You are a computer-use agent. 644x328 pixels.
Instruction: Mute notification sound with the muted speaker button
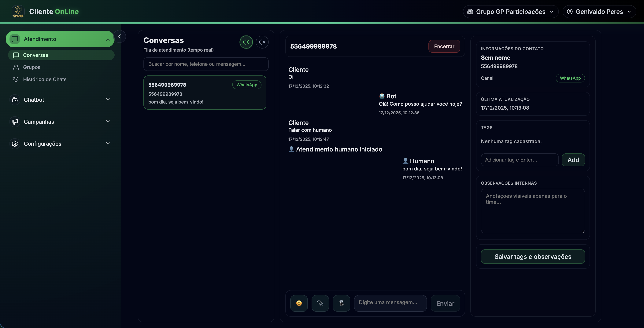tap(262, 42)
